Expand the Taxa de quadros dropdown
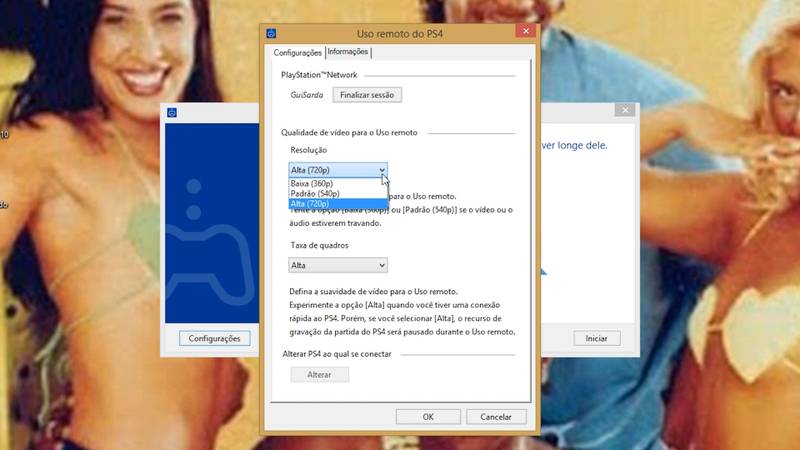Screen dimensions: 800x450 point(338,265)
